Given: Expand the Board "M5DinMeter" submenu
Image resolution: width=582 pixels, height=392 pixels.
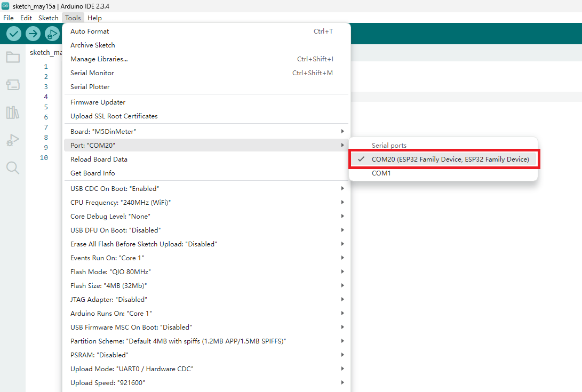Looking at the screenshot, I should click(206, 131).
